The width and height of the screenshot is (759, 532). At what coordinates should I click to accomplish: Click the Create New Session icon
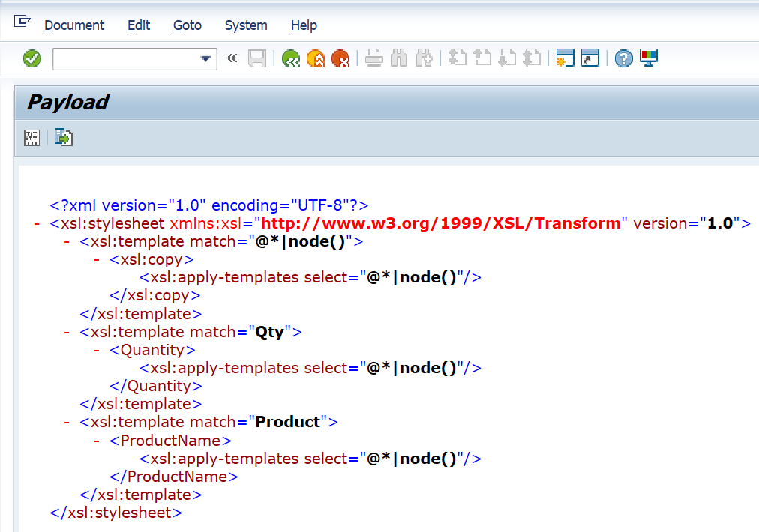[565, 58]
